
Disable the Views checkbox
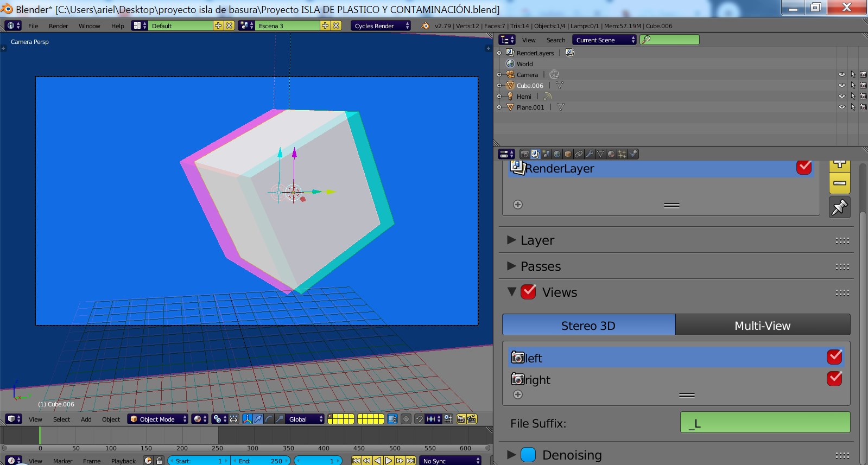pos(528,292)
